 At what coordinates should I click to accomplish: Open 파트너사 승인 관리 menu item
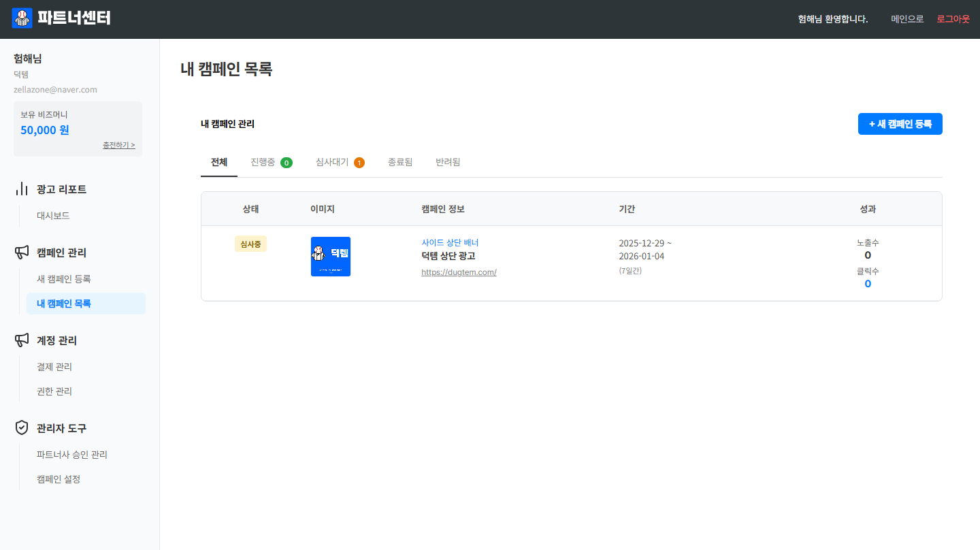[72, 455]
